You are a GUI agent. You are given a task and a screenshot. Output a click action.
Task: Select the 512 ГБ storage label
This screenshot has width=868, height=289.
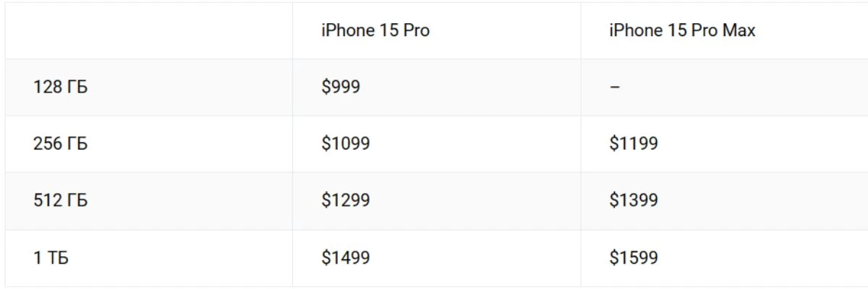(x=60, y=200)
